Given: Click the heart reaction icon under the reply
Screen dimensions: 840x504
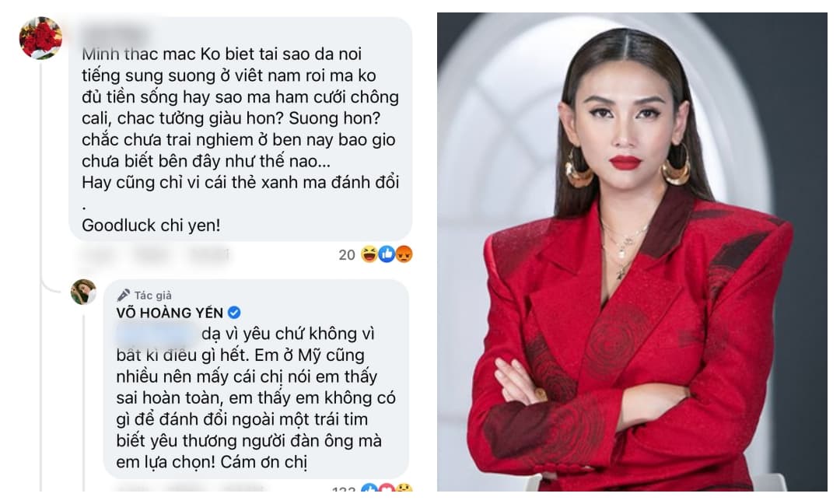Looking at the screenshot, I should click(387, 488).
